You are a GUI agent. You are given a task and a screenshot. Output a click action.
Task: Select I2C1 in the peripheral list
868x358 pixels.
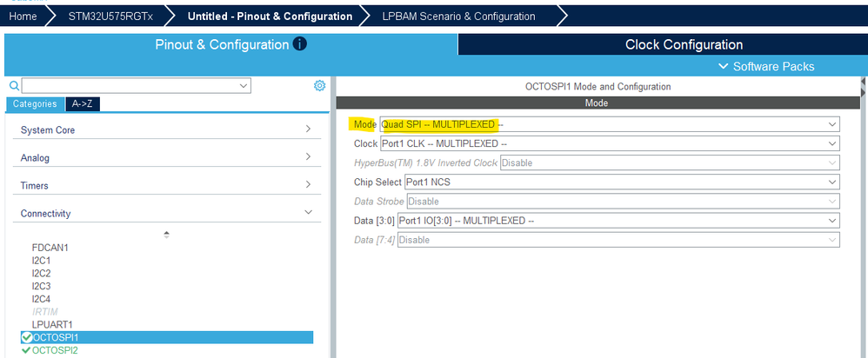pos(42,260)
